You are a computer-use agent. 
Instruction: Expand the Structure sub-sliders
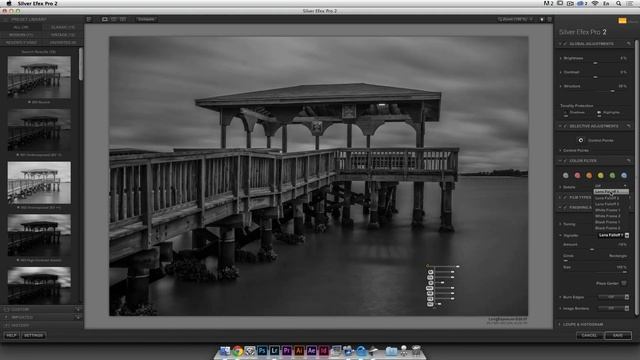pos(561,87)
